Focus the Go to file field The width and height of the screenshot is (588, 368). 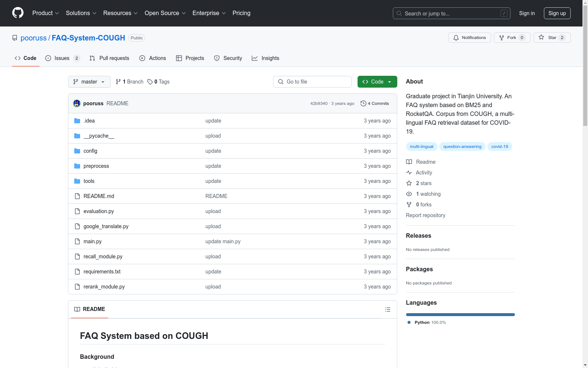coord(312,82)
